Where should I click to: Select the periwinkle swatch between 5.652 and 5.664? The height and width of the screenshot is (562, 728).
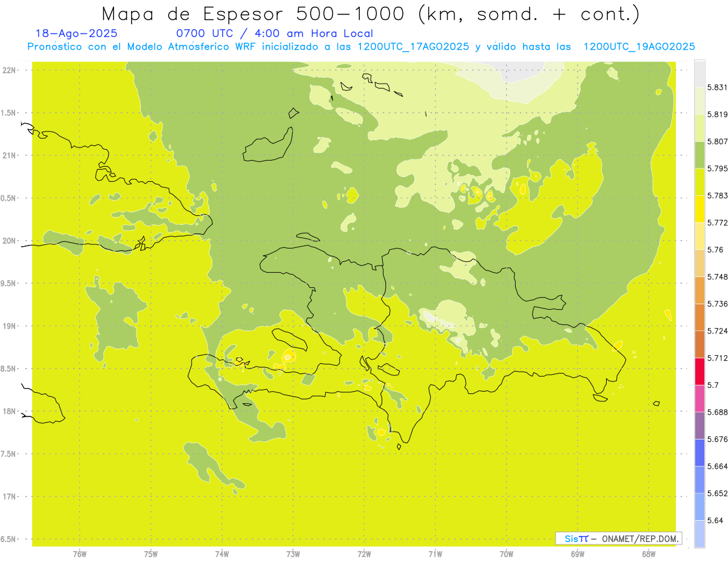point(699,480)
